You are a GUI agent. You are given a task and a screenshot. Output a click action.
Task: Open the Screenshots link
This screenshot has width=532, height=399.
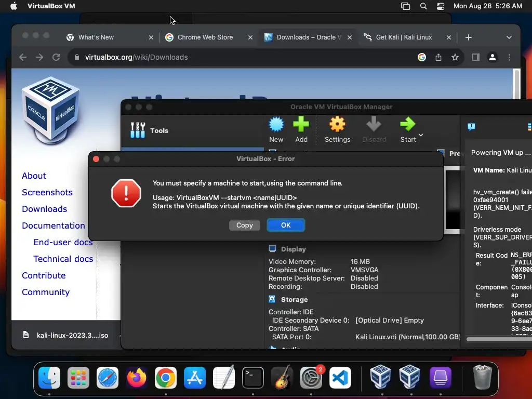click(47, 192)
